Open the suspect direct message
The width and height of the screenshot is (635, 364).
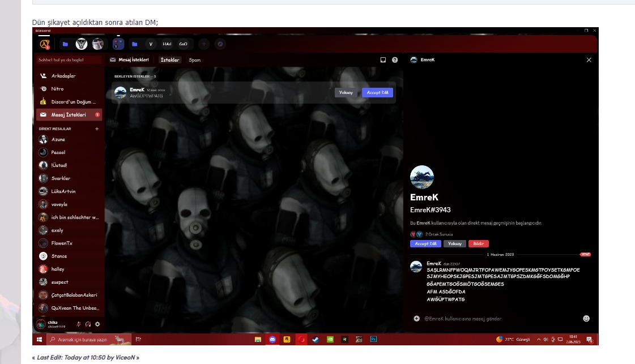tap(69, 282)
